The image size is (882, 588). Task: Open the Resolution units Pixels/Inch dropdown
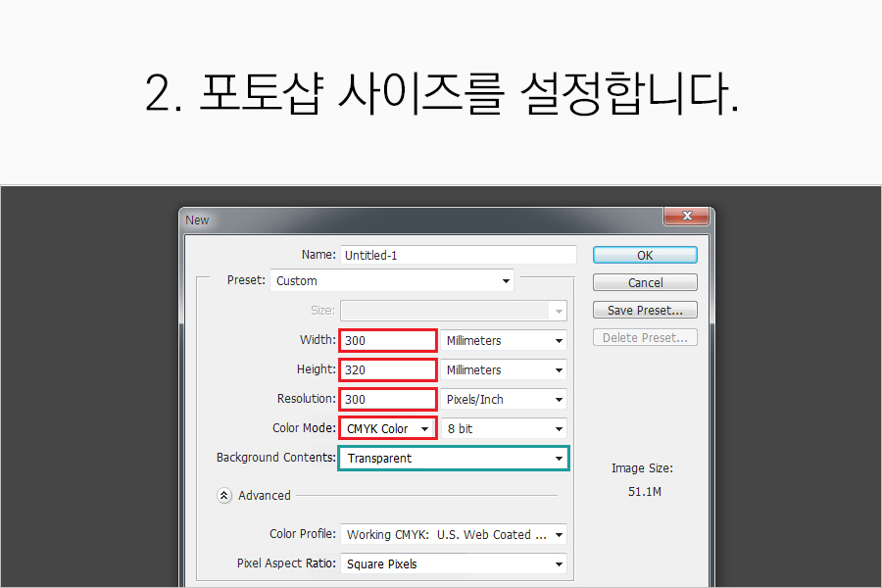[x=504, y=400]
